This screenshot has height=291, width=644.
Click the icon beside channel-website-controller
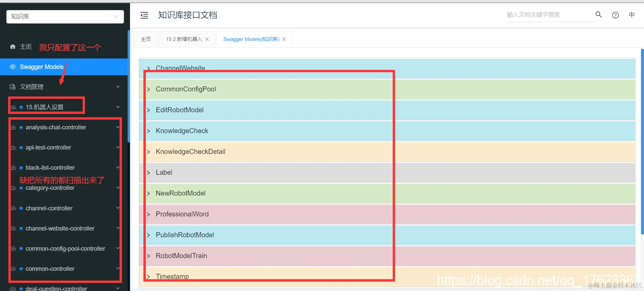pyautogui.click(x=13, y=228)
